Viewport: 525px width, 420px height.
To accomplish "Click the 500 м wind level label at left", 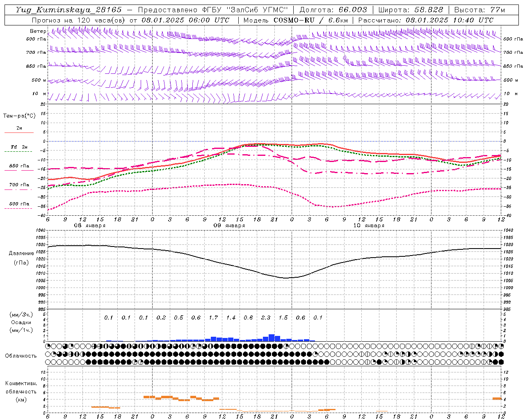I will [39, 80].
